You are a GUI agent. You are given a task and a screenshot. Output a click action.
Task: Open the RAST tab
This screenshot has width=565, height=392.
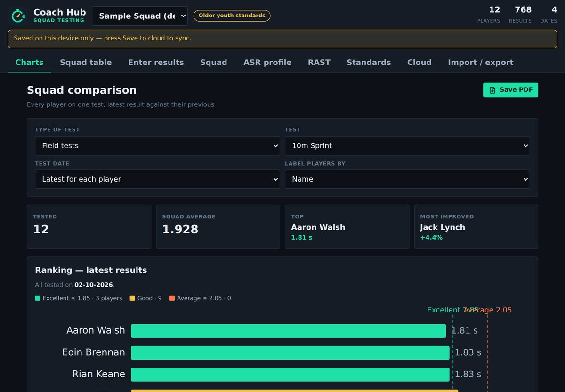319,63
